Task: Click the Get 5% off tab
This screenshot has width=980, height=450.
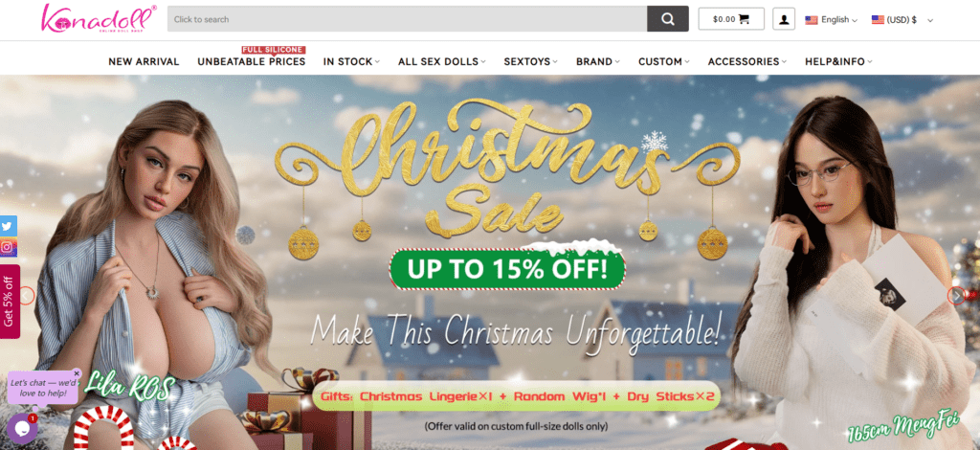Action: 10,302
